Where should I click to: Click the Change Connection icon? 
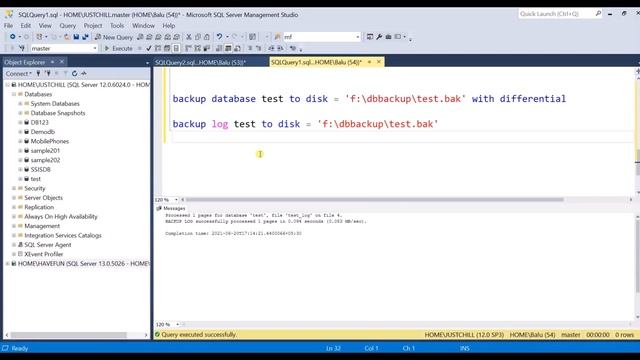tap(22, 48)
